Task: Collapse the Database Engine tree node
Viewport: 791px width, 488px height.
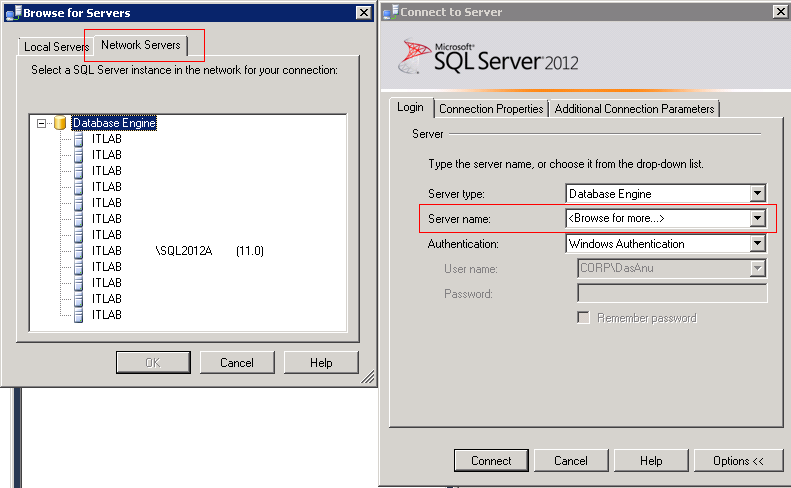Action: [42, 123]
